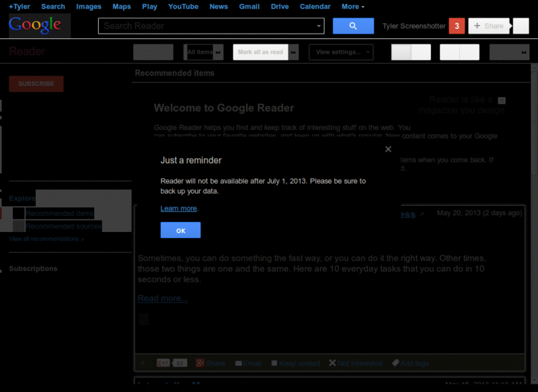
Task: Open Gmail in the Google bar
Action: click(249, 7)
